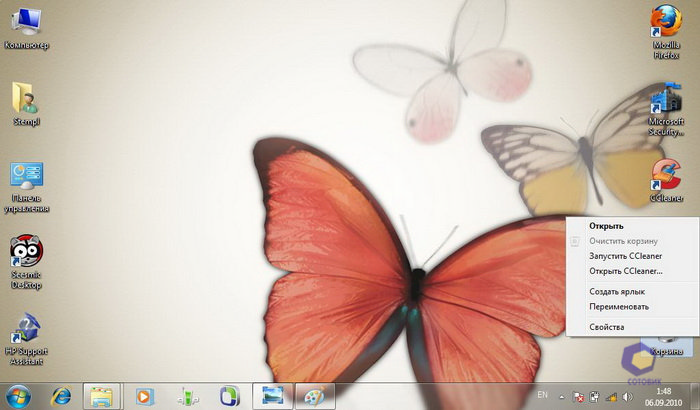Select Переименовать in context menu
Screen dimensions: 700x410
619,307
